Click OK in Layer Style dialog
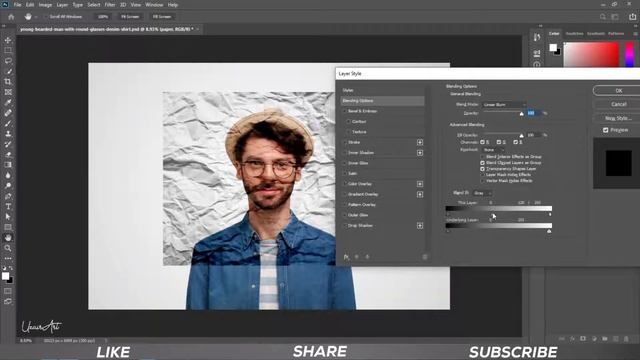 point(618,91)
